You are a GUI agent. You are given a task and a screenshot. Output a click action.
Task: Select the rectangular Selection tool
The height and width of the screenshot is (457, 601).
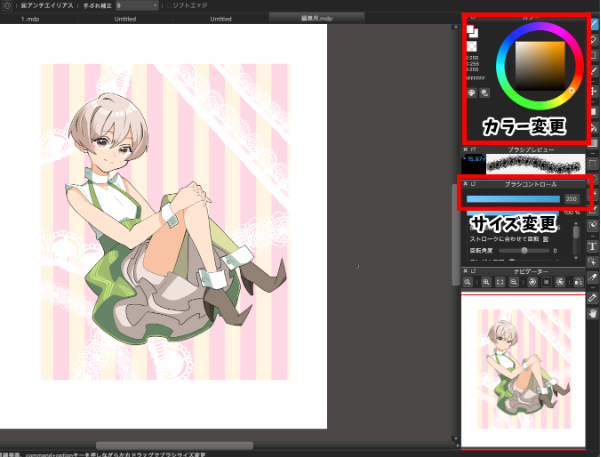pos(594,165)
